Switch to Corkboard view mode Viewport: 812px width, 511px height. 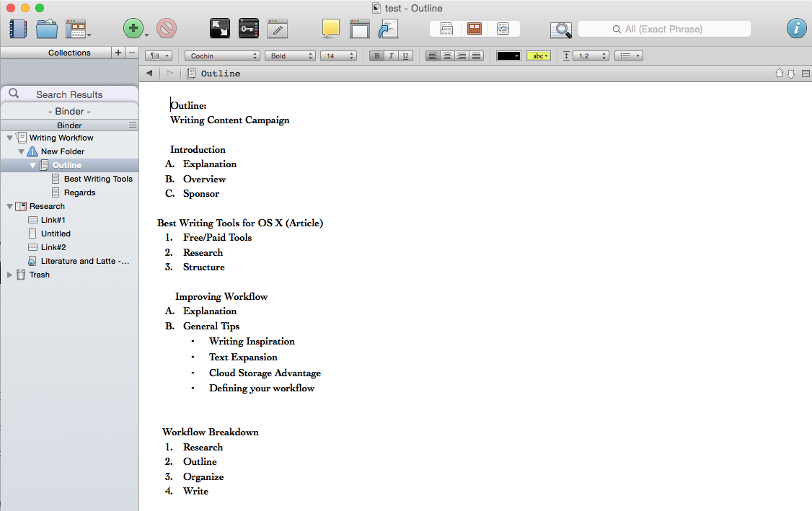coord(475,29)
